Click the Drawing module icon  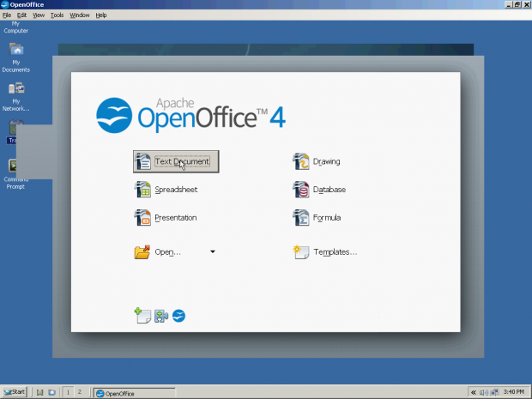[x=301, y=161]
